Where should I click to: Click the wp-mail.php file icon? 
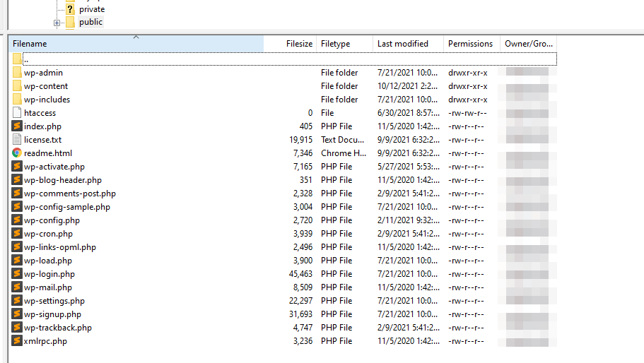coord(17,287)
